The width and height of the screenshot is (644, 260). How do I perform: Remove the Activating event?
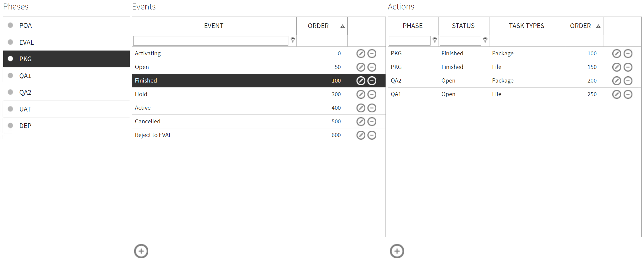tap(372, 54)
